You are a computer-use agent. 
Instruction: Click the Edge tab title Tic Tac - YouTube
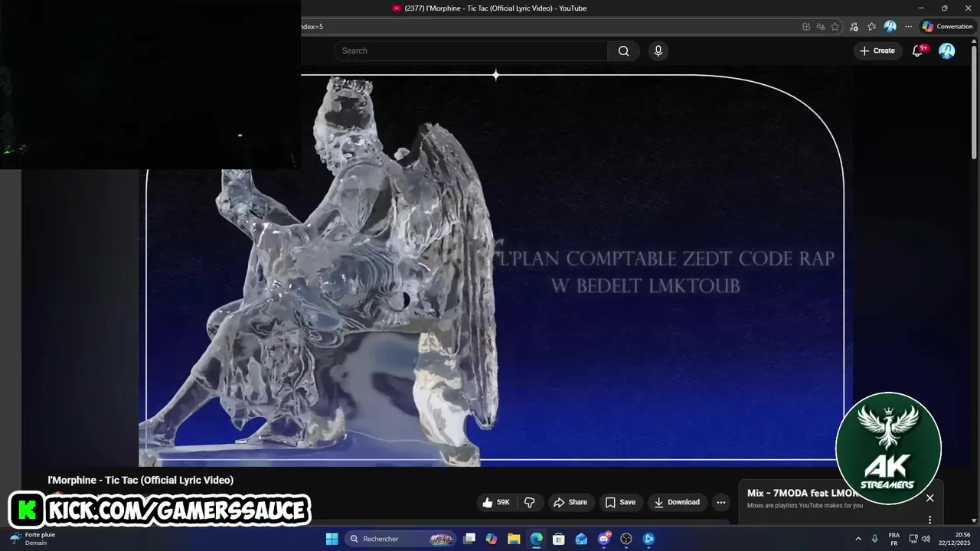click(x=495, y=8)
